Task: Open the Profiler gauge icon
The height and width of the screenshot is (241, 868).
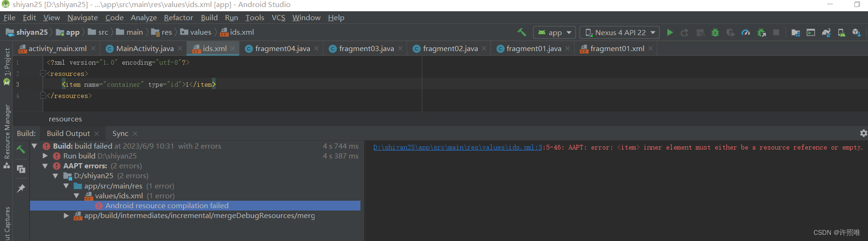Action: (746, 32)
